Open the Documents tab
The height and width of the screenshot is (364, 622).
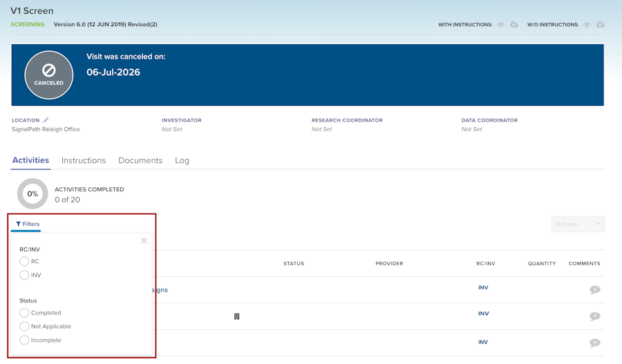tap(140, 160)
